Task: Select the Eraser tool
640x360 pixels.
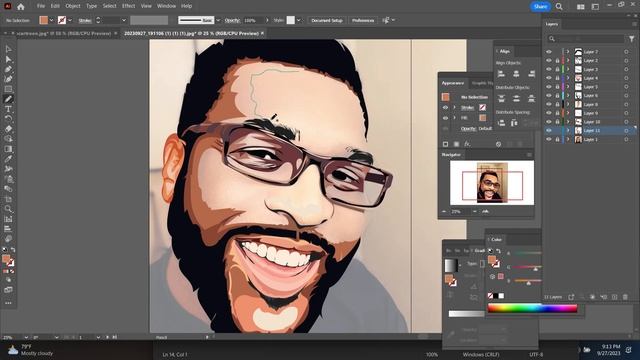Action: coord(8,129)
